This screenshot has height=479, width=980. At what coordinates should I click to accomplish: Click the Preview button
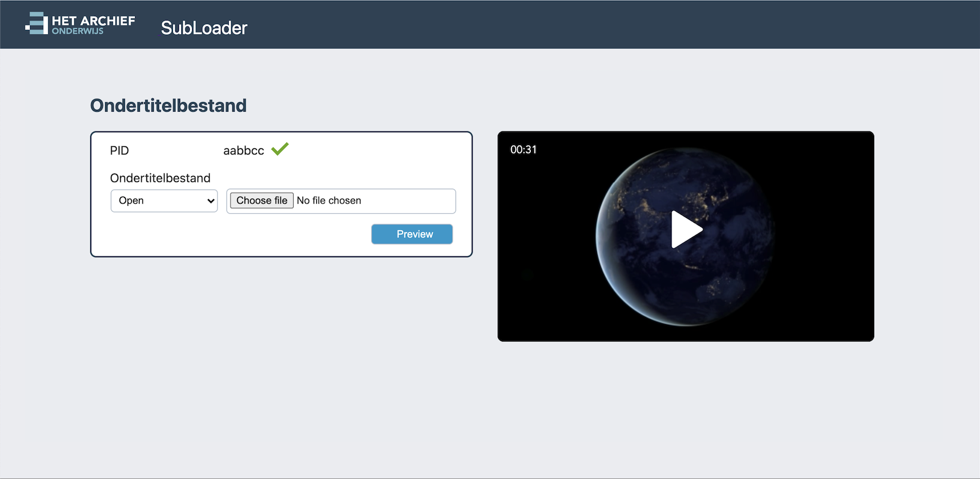click(x=412, y=234)
